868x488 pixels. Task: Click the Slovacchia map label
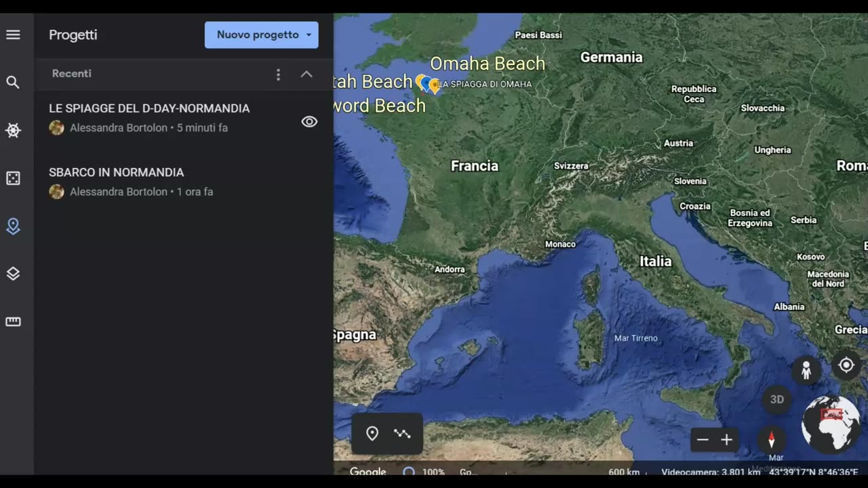[763, 108]
